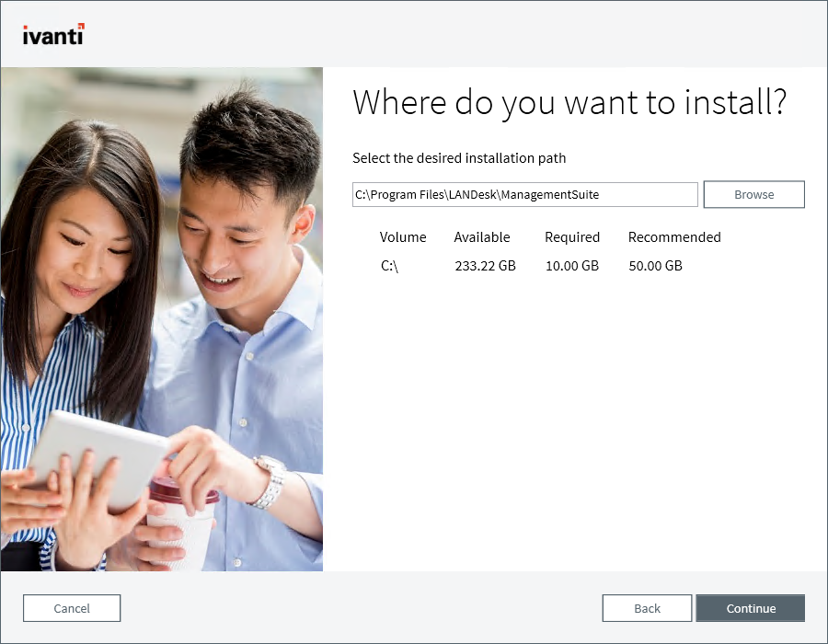The image size is (828, 644).
Task: Click inside the installation path field
Action: 524,194
